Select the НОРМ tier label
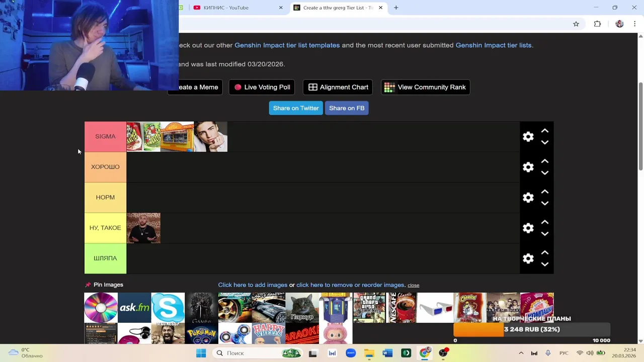 click(105, 198)
